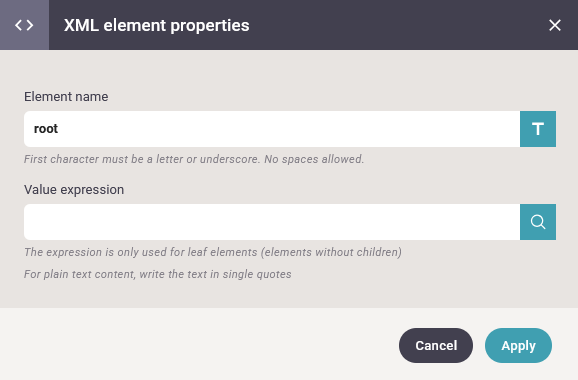Click the light footer area left of Cancel

pos(199,344)
